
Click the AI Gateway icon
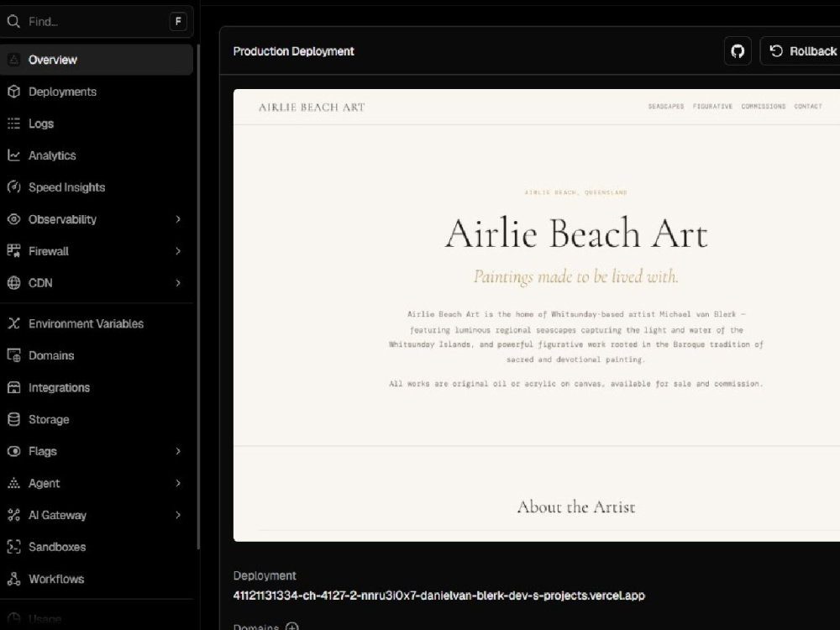pos(14,515)
